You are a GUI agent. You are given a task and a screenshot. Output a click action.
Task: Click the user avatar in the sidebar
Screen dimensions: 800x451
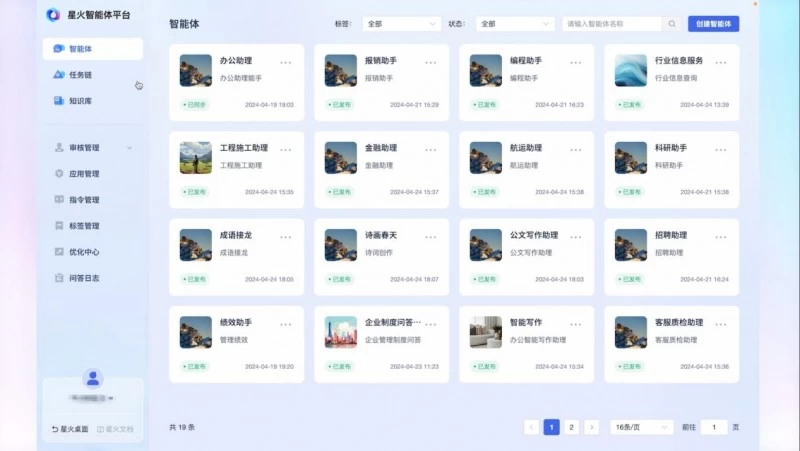[x=93, y=378]
